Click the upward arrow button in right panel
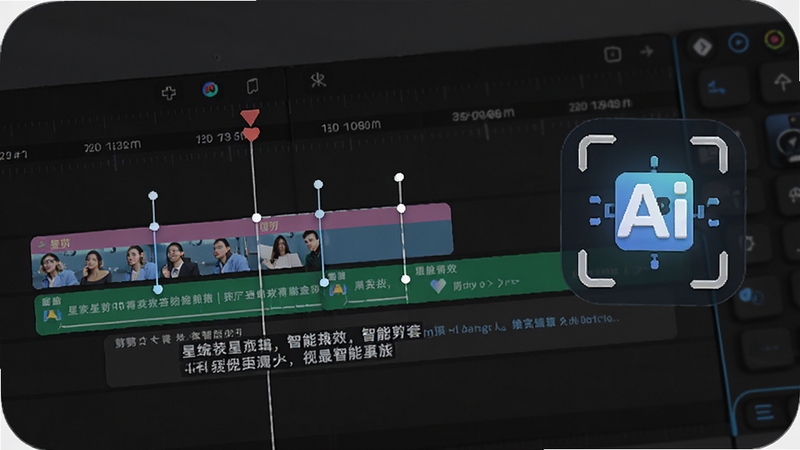The image size is (800, 450). (x=782, y=82)
